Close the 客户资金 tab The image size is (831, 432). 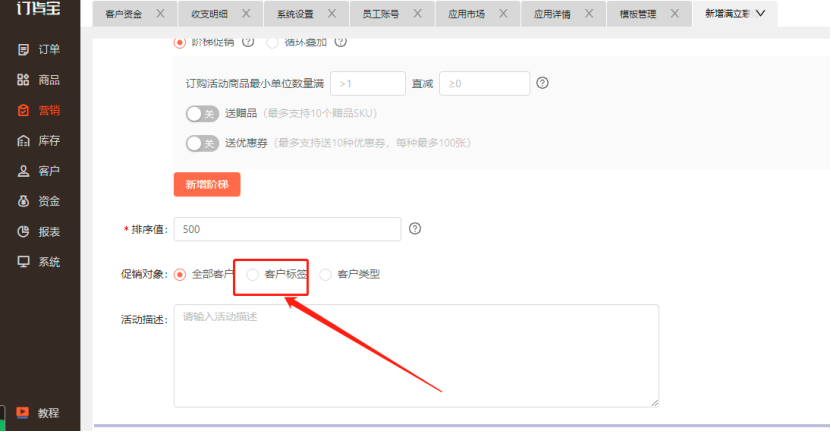[160, 13]
